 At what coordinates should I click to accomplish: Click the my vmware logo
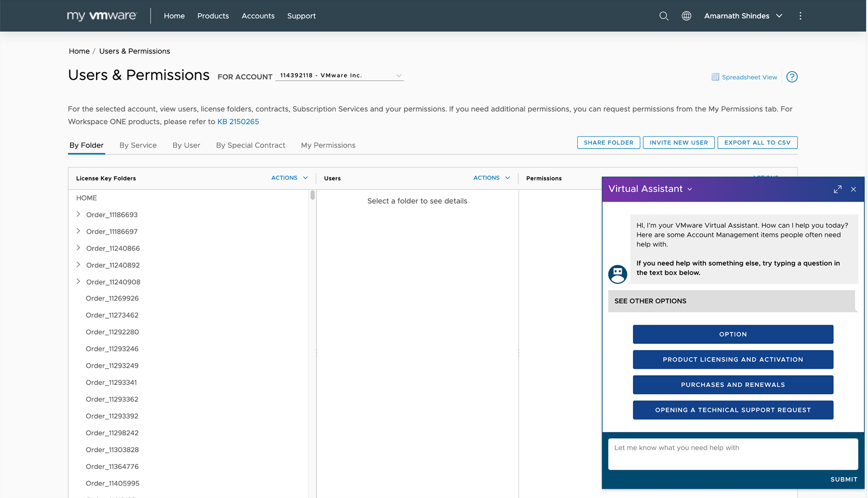[x=102, y=16]
